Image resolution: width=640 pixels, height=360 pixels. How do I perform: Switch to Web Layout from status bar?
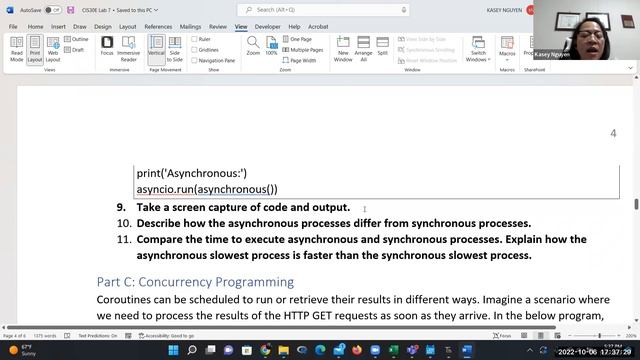pos(557,336)
